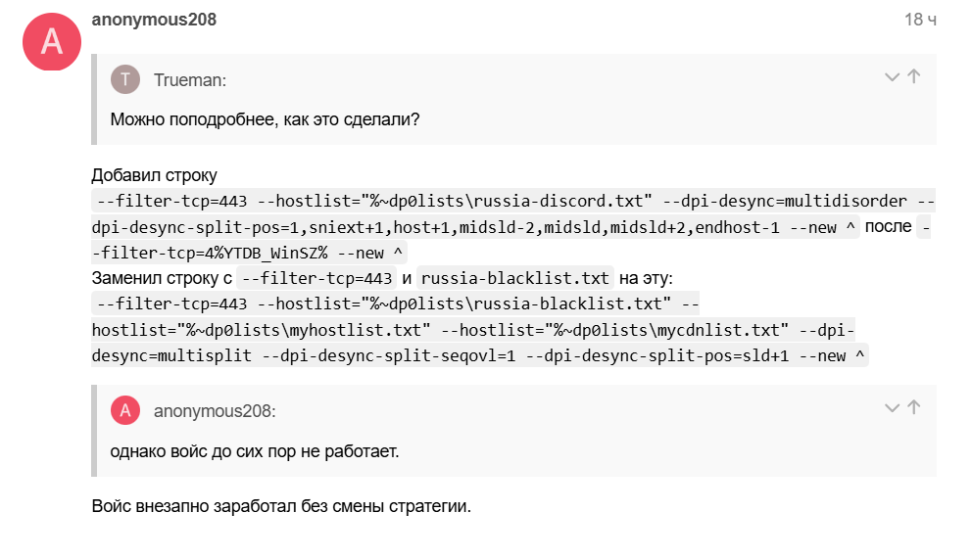
Task: Click the multisplit russia-blacklist code block
Action: tap(480, 330)
